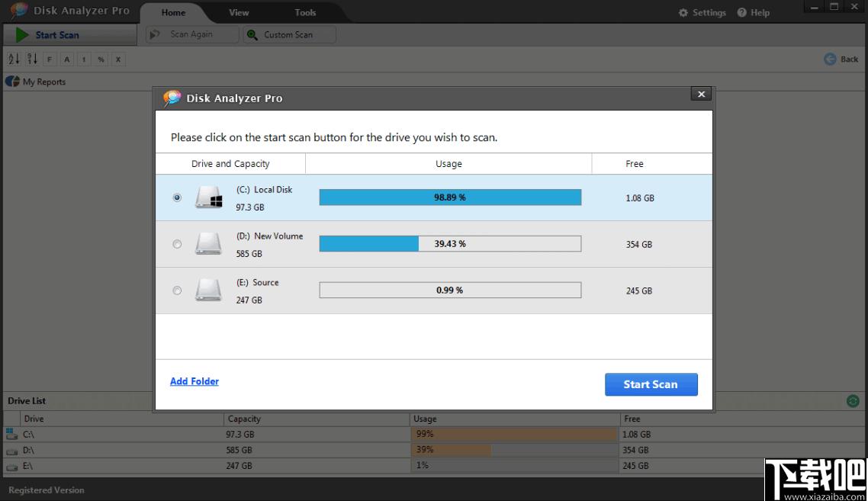Viewport: 868px width, 501px height.
Task: Switch to the View tab
Action: (239, 12)
